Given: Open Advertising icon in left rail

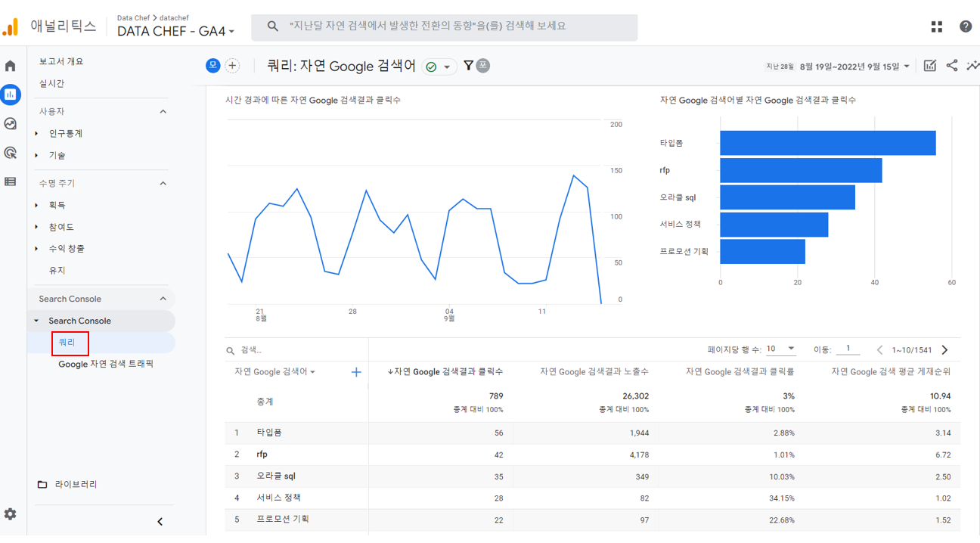Looking at the screenshot, I should coord(11,153).
